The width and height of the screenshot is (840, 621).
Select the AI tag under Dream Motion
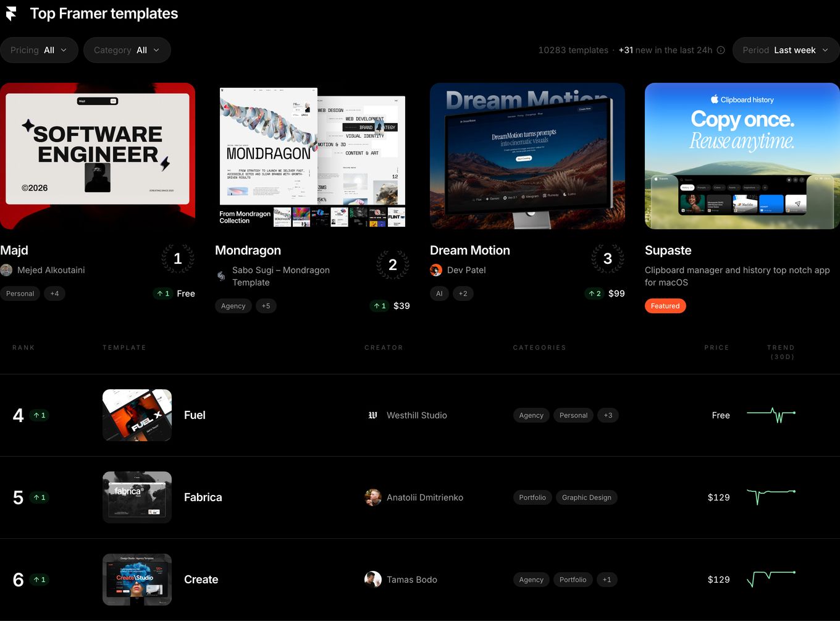tap(439, 294)
